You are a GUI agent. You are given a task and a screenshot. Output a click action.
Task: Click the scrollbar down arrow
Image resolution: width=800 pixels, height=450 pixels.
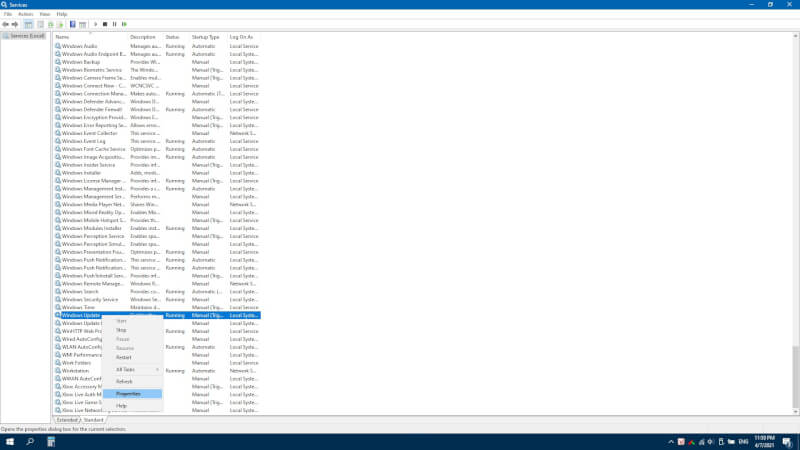(795, 411)
